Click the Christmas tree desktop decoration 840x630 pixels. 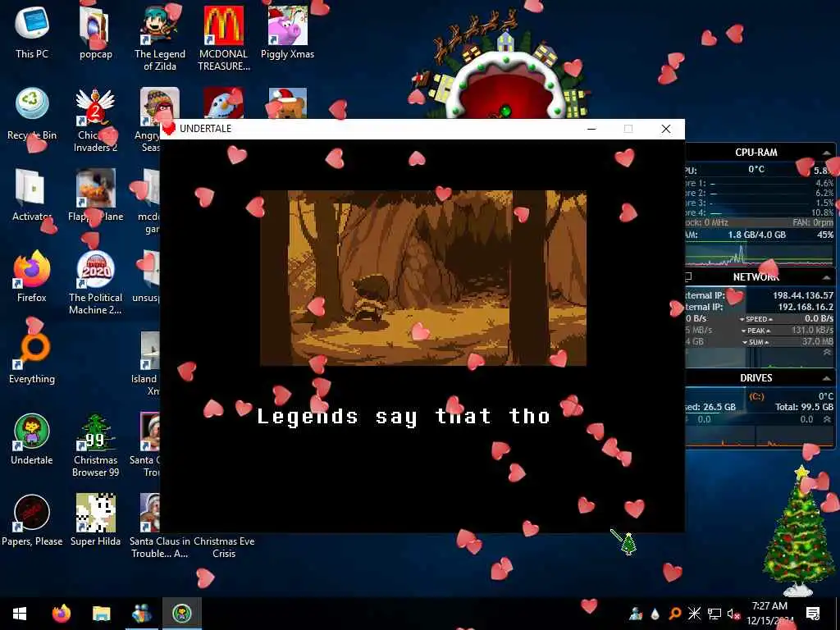(798, 532)
